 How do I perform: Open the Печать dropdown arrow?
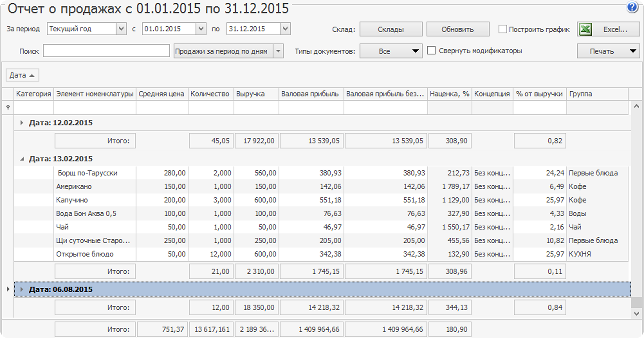(x=633, y=51)
